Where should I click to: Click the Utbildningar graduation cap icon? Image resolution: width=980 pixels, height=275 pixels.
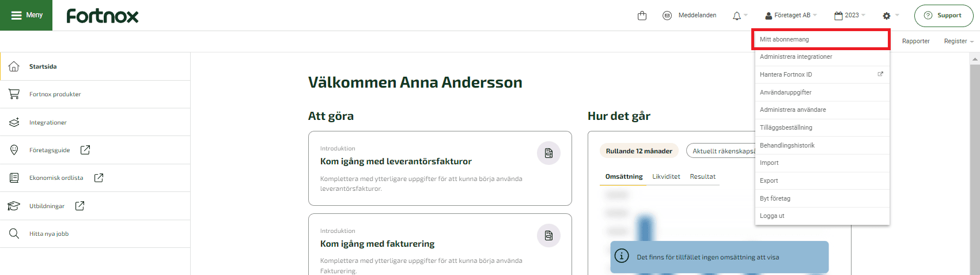click(14, 206)
